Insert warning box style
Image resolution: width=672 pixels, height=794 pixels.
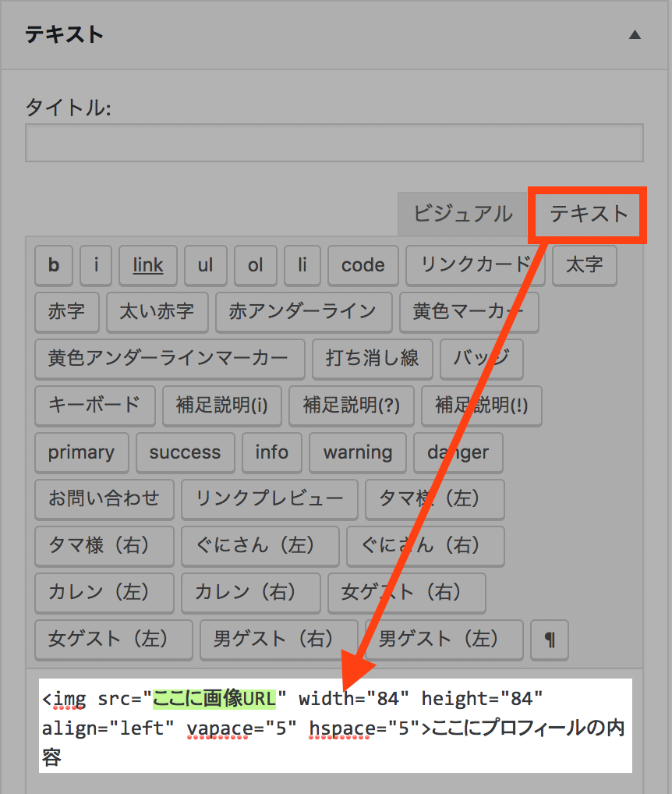(x=358, y=452)
